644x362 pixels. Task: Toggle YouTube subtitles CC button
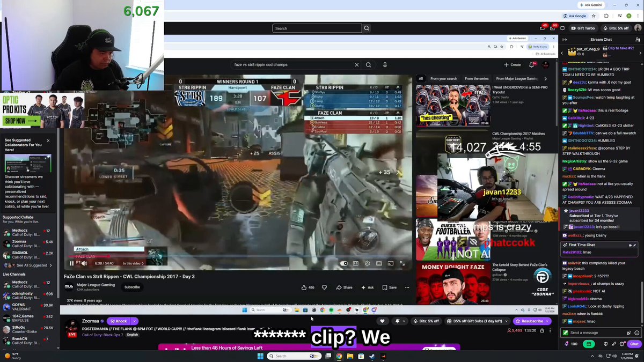coord(355,263)
